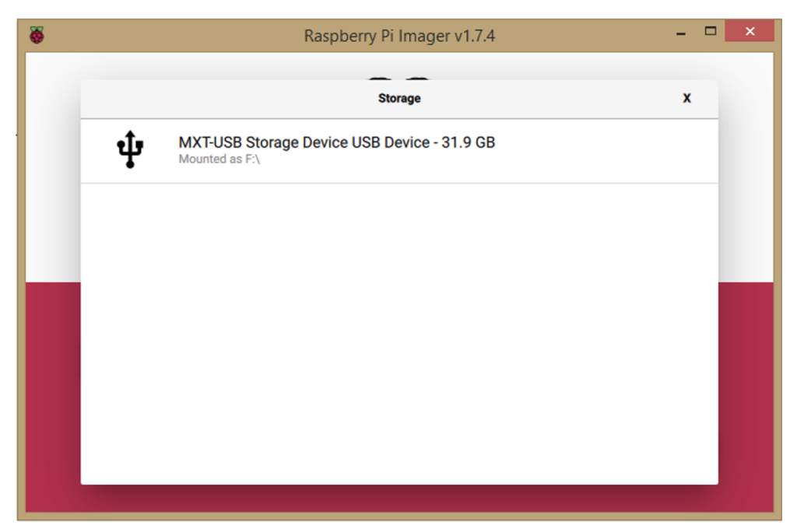Maximize the Raspberry Pi Imager window
The image size is (797, 532).
click(x=711, y=31)
